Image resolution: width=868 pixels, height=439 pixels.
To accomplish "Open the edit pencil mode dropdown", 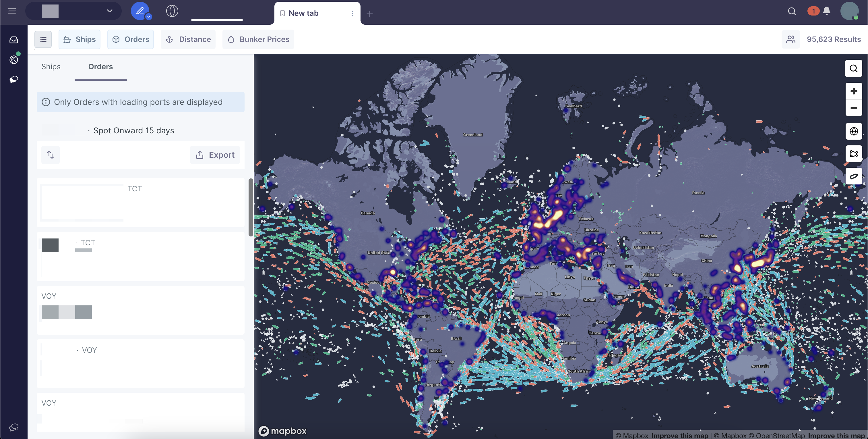I will tap(148, 17).
